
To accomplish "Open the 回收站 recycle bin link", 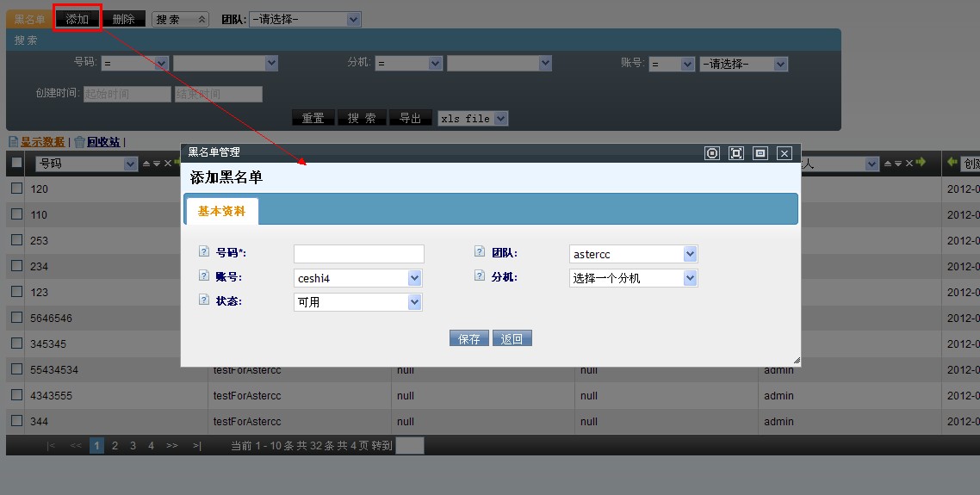I will point(102,142).
